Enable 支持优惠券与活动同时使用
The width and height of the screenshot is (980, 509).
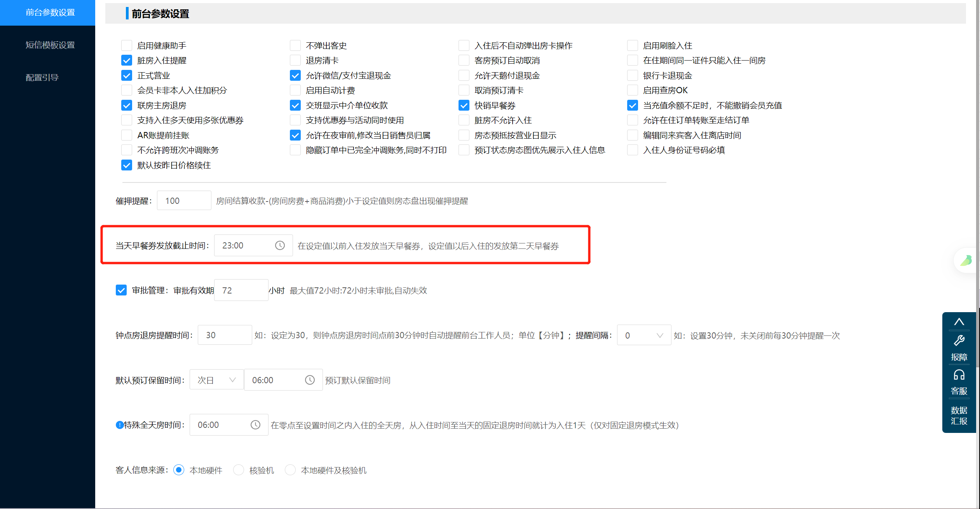click(x=295, y=120)
